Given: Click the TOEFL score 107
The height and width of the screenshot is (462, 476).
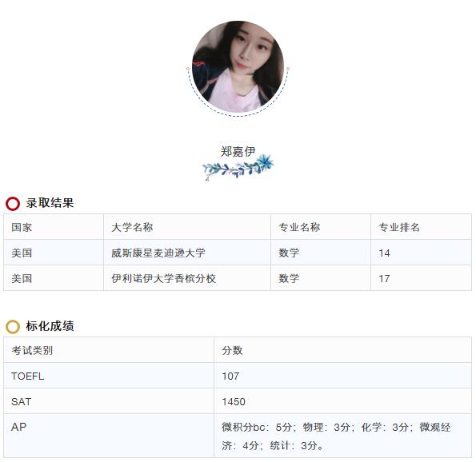Looking at the screenshot, I should coord(230,376).
